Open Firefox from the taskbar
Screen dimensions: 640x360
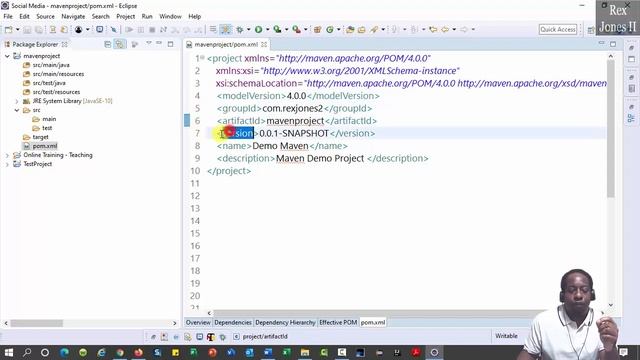[138, 352]
